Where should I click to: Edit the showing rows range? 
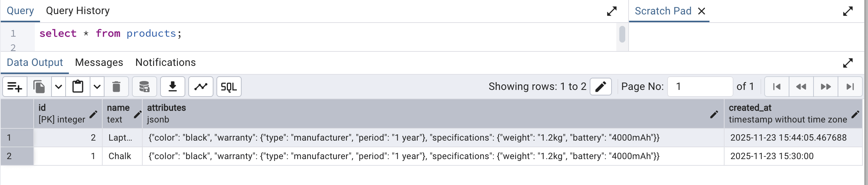click(600, 87)
